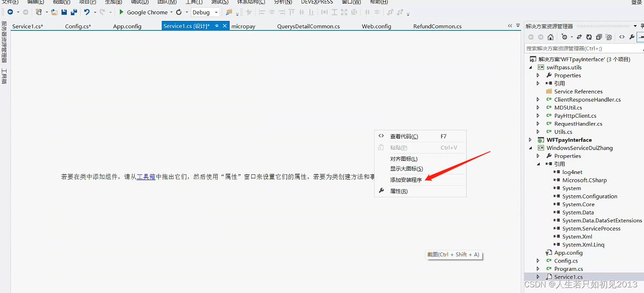Click the Undo icon in the toolbar
Viewport: 644px width, 293px height.
click(86, 12)
